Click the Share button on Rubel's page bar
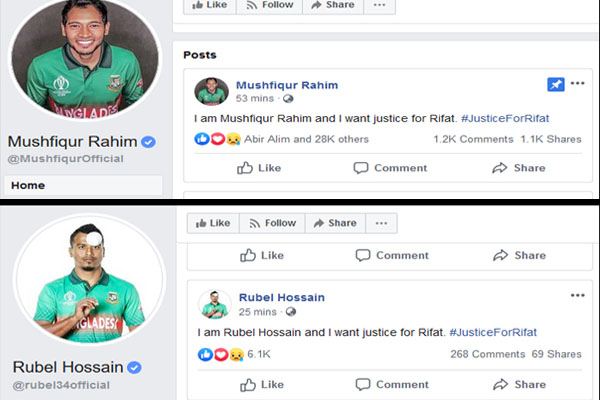Viewport: 600px width, 400px height. coord(333,223)
